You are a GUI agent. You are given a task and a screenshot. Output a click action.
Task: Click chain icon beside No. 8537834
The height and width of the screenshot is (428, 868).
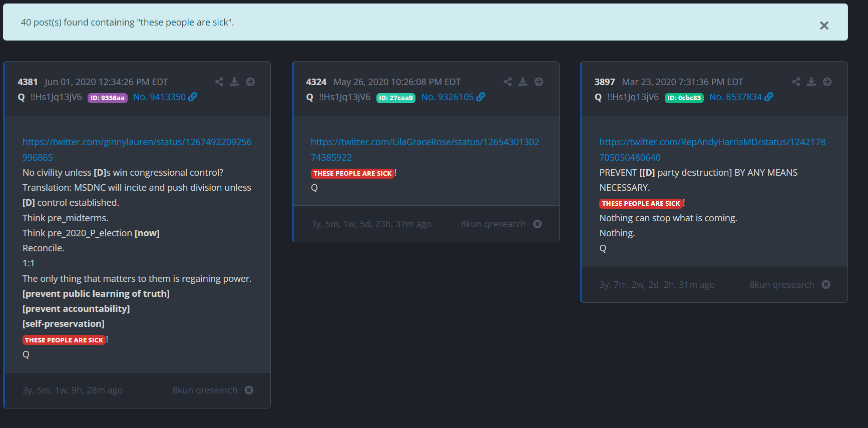coord(769,97)
